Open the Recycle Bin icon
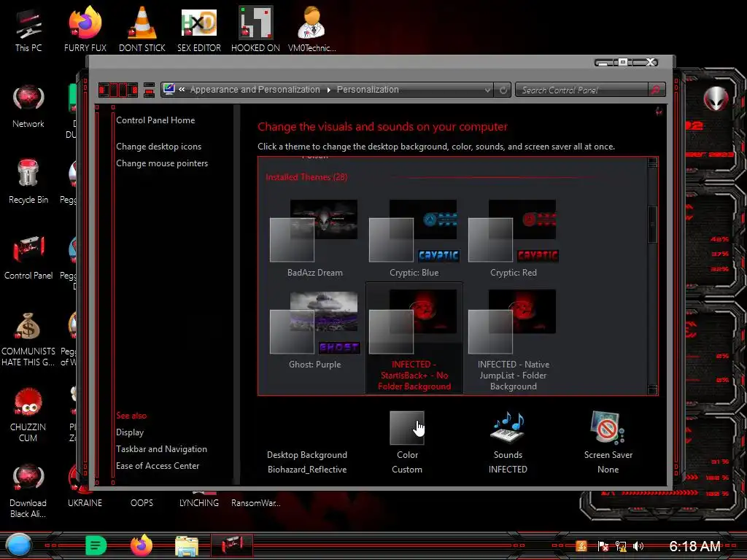The image size is (747, 560). point(28,181)
